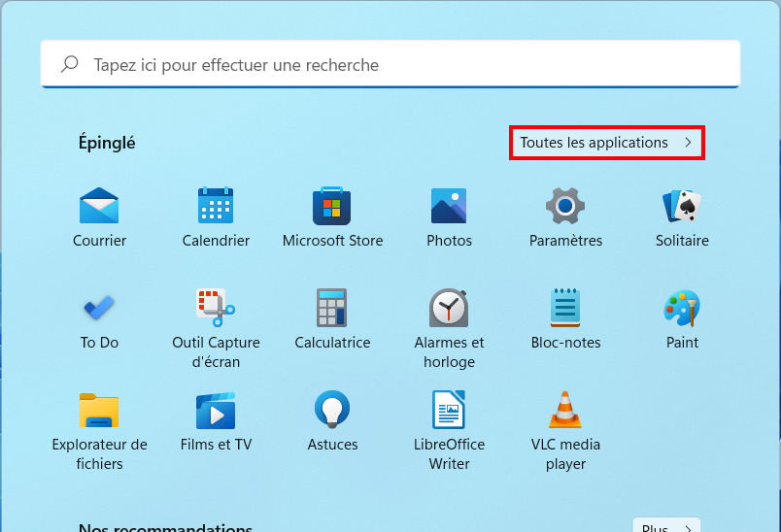Click the search field 'Tapez ici pour effectuer une recherche'
Image resolution: width=781 pixels, height=532 pixels.
point(390,64)
